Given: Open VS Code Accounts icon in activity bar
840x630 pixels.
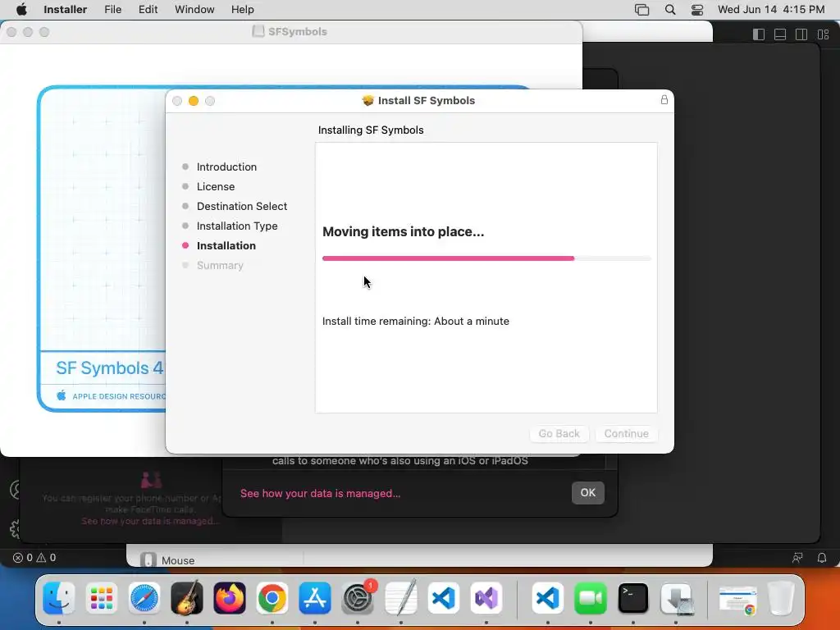Looking at the screenshot, I should pyautogui.click(x=15, y=489).
